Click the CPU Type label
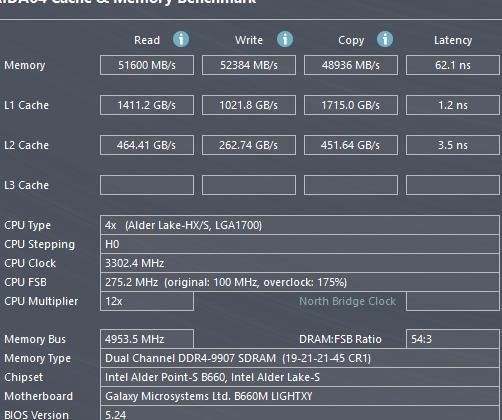The height and width of the screenshot is (420, 502). pos(27,225)
